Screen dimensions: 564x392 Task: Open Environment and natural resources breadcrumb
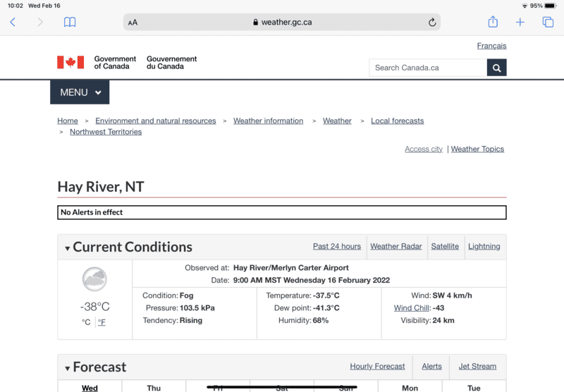tap(156, 121)
